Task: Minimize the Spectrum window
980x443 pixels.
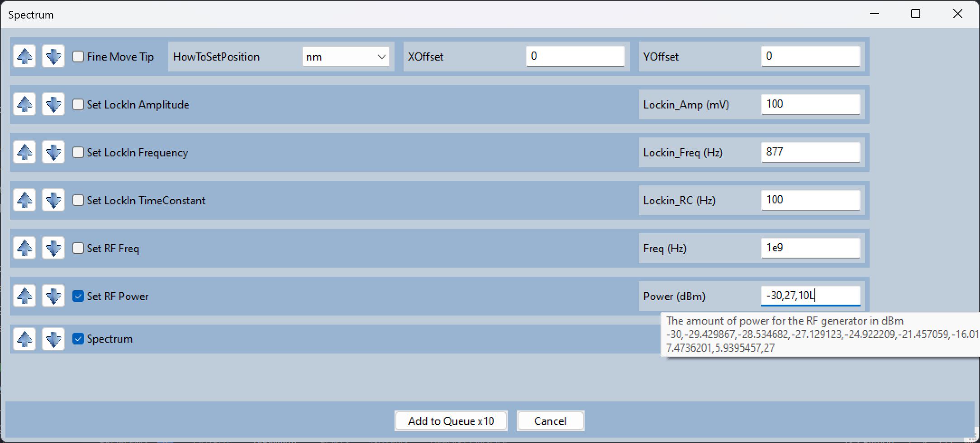Action: point(875,14)
